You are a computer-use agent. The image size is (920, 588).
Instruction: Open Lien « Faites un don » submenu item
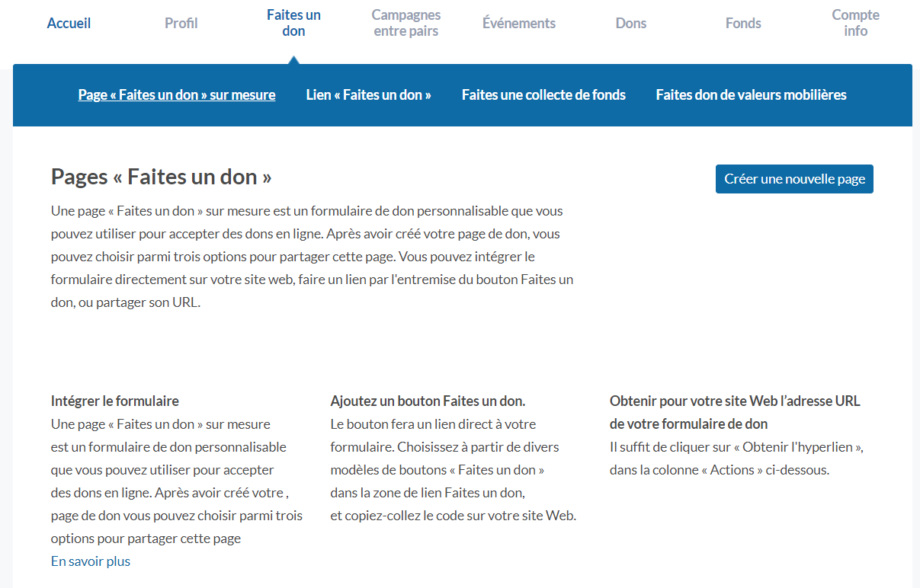[x=368, y=95]
